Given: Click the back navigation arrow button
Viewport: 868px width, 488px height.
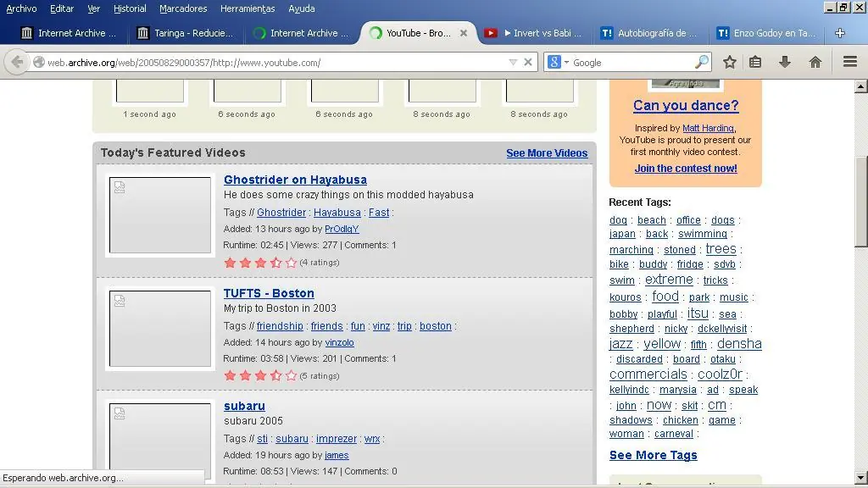Looking at the screenshot, I should (17, 62).
